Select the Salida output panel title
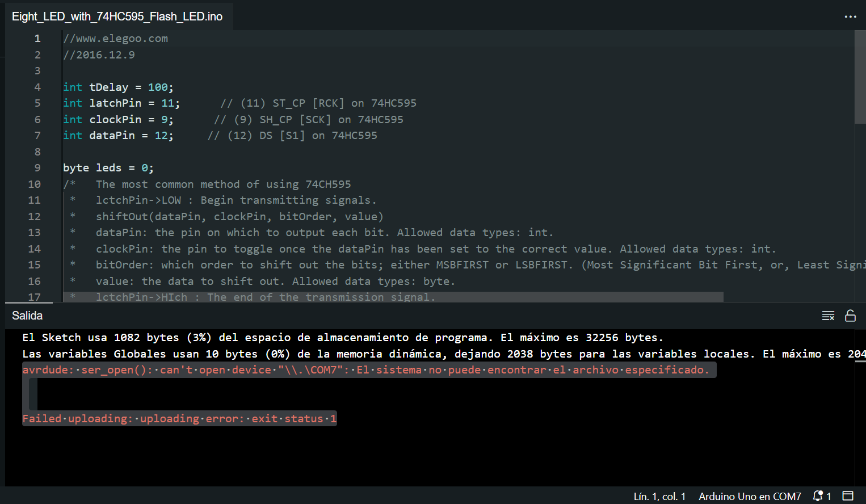This screenshot has height=504, width=866. tap(27, 316)
